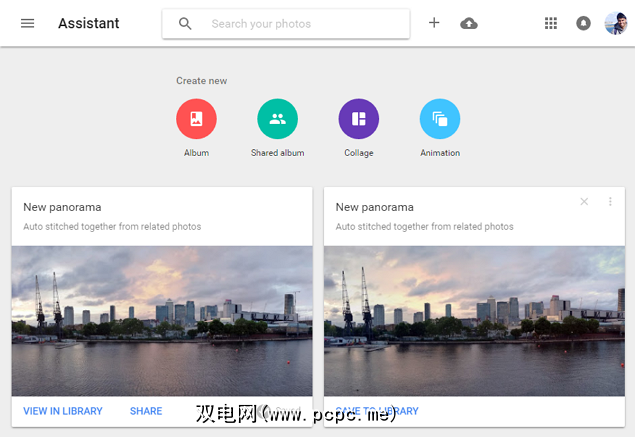This screenshot has width=635, height=437.
Task: Click the 'Collage' label text
Action: [359, 153]
